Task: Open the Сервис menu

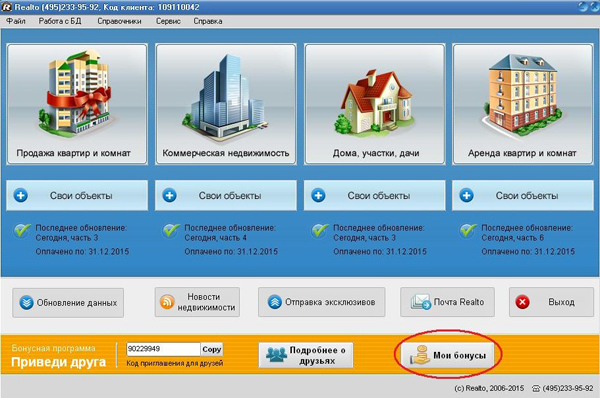Action: 168,21
